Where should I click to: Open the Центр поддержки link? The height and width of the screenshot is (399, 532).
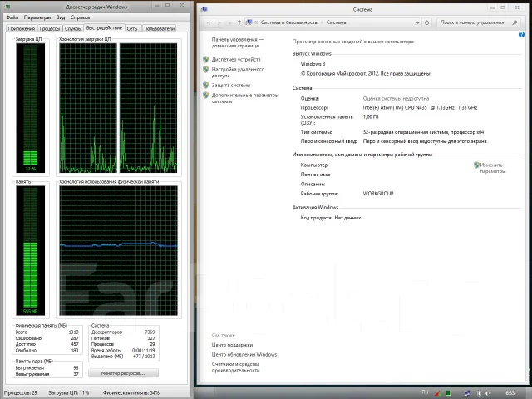tap(232, 345)
